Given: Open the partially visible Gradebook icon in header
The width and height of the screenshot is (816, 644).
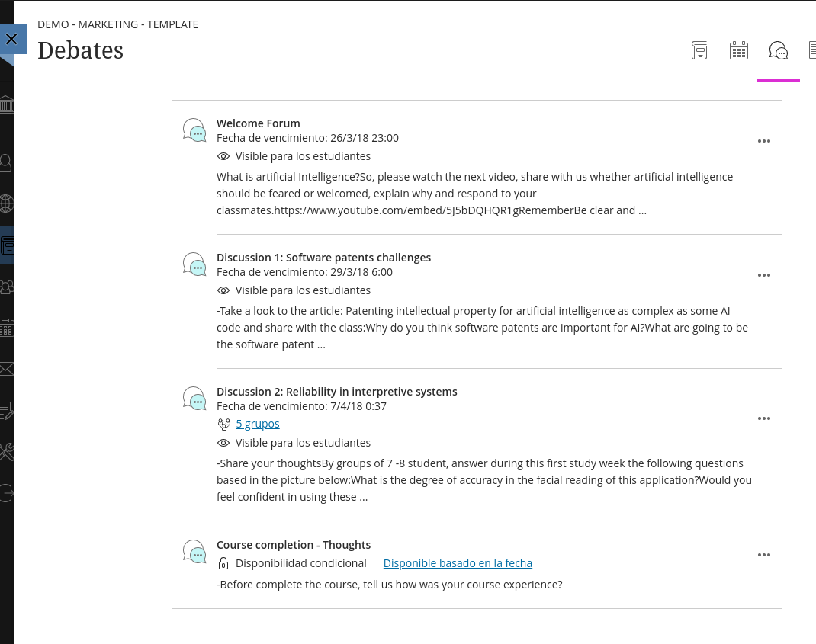Looking at the screenshot, I should point(812,50).
